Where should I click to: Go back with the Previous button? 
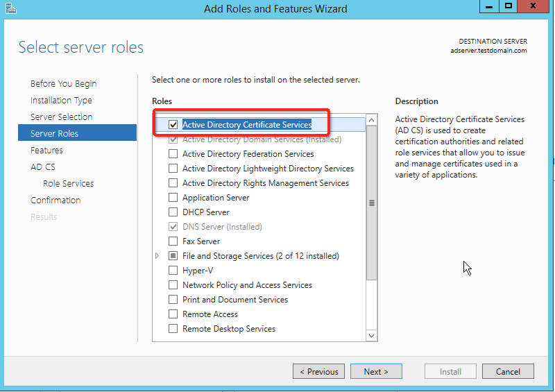(318, 371)
